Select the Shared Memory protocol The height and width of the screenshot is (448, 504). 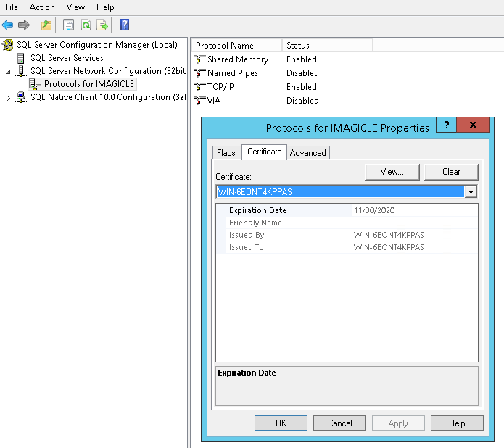click(x=237, y=59)
